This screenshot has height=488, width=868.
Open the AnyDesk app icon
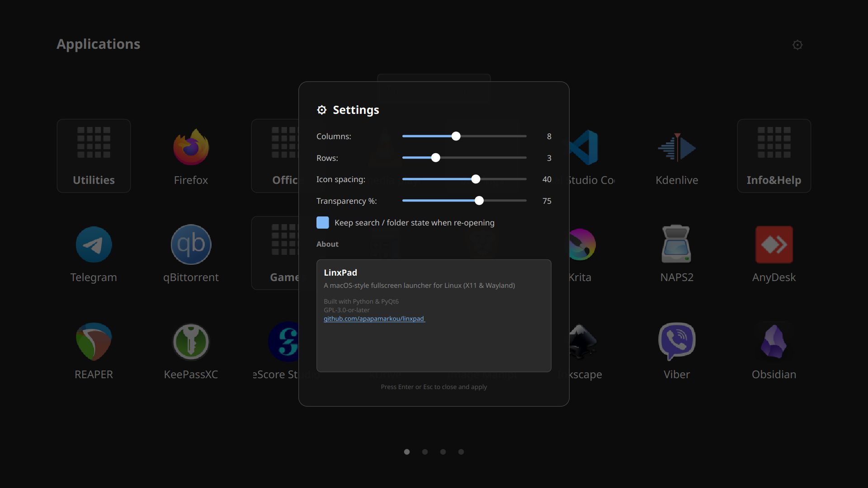pyautogui.click(x=774, y=245)
